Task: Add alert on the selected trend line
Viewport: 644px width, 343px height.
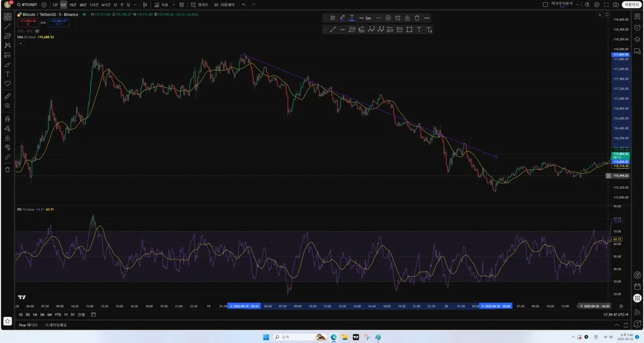Action: 398,18
